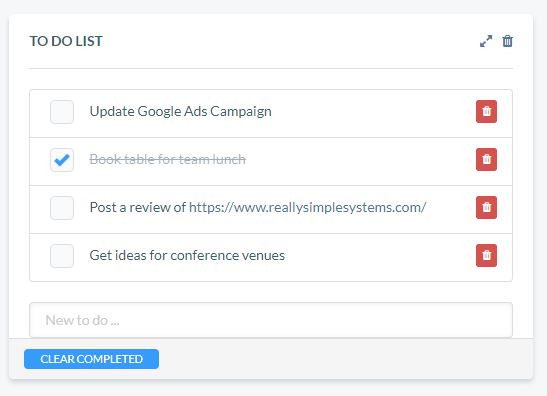Image resolution: width=547 pixels, height=396 pixels.
Task: Tick the Get ideas for conference venues checkbox
Action: coord(62,256)
